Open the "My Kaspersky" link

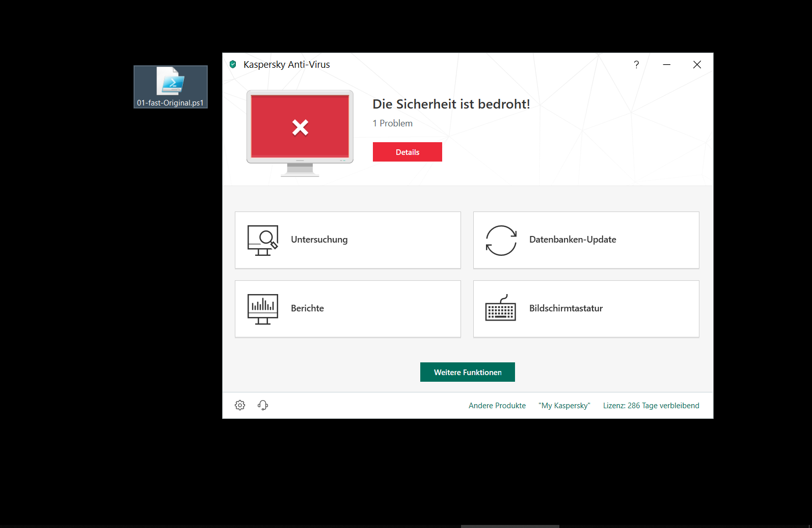564,406
